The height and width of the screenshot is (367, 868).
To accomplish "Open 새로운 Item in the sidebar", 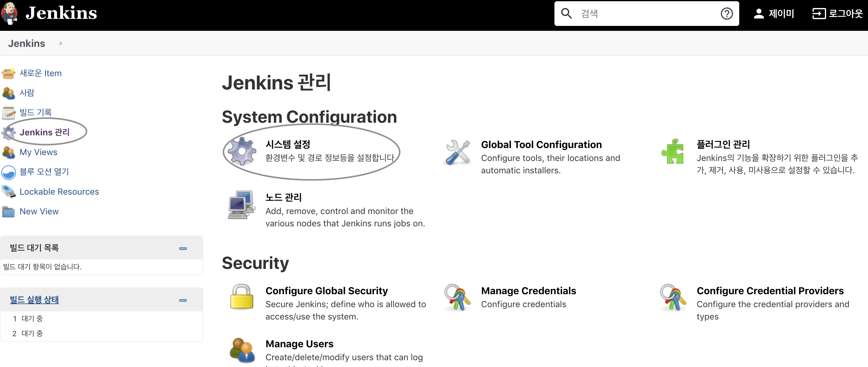I will click(x=40, y=73).
